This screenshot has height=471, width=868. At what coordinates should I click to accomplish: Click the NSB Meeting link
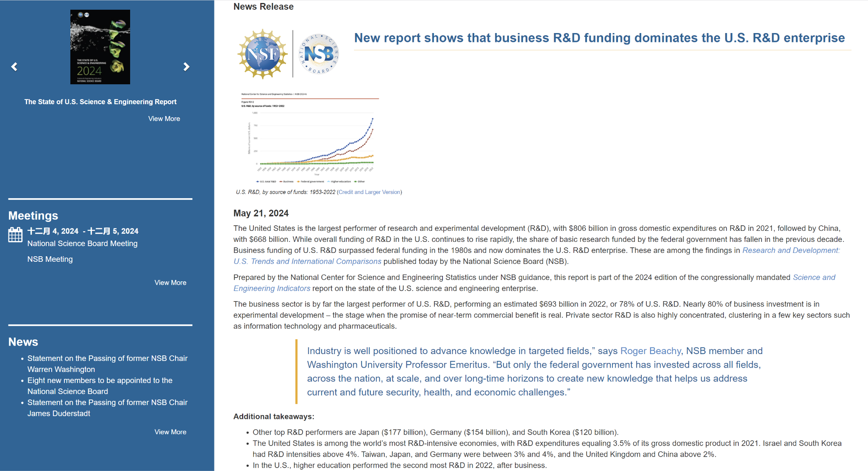[x=50, y=259]
